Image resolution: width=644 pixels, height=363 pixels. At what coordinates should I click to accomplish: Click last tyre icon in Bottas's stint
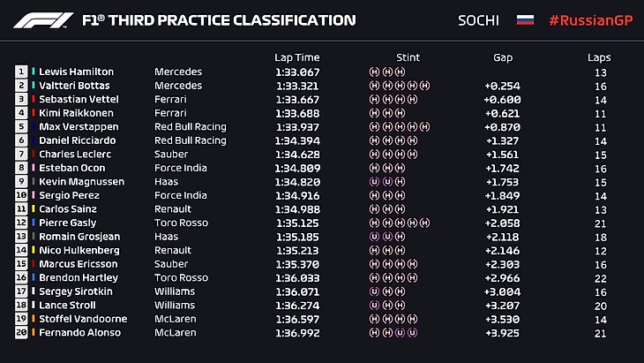tap(425, 86)
